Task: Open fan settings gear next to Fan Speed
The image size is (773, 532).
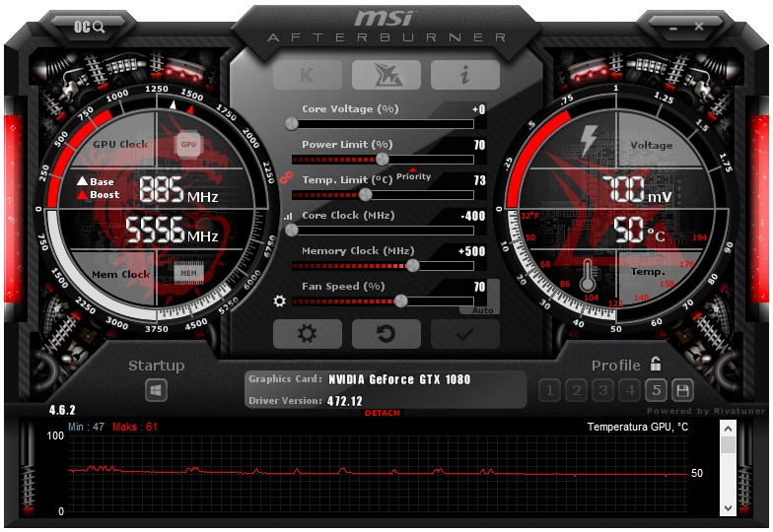Action: [x=280, y=300]
